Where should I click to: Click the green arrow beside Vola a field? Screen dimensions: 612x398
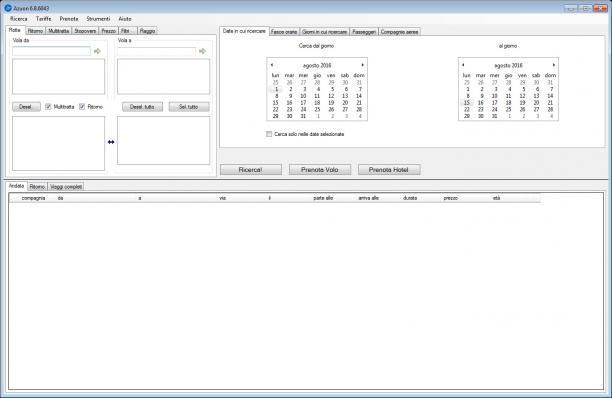(202, 51)
